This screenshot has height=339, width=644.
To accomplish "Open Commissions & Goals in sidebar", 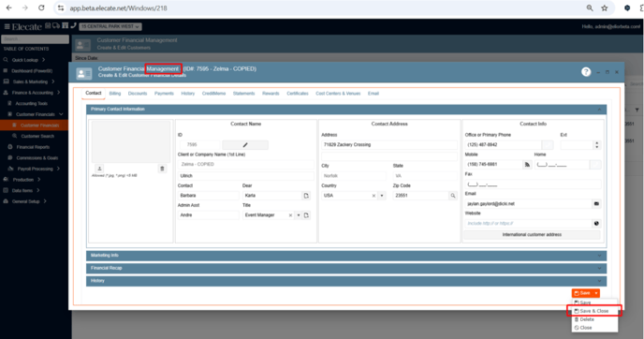I will [37, 158].
